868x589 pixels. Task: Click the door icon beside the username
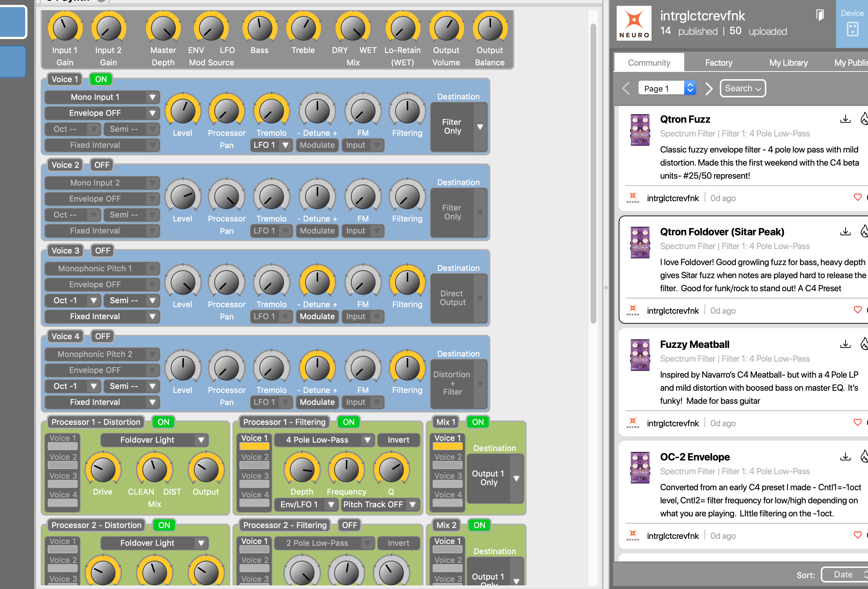coord(820,15)
